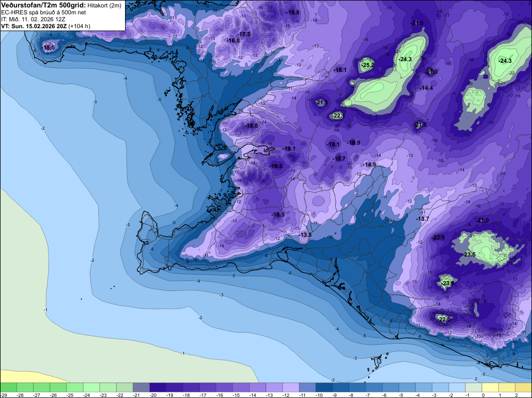
Task: Select the -16.8 temperature label
Action: click(234, 41)
